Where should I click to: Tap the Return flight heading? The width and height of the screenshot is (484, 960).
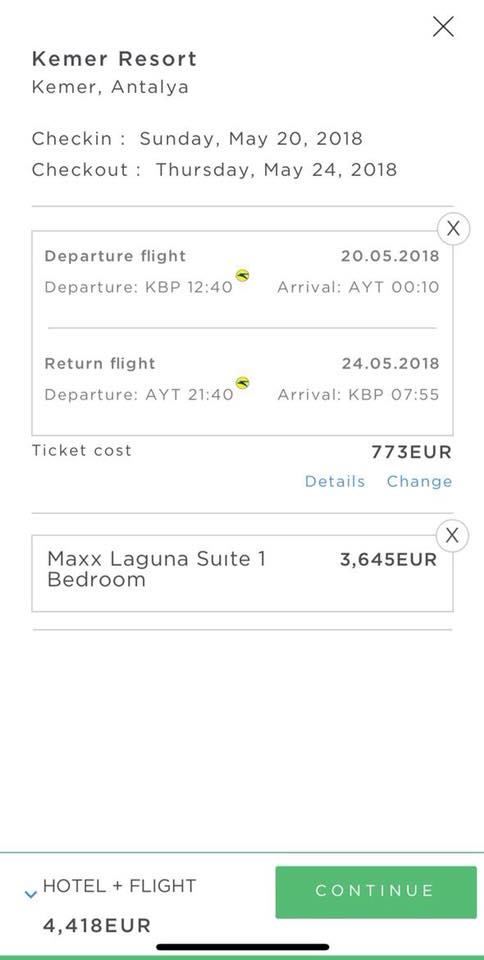pos(100,363)
